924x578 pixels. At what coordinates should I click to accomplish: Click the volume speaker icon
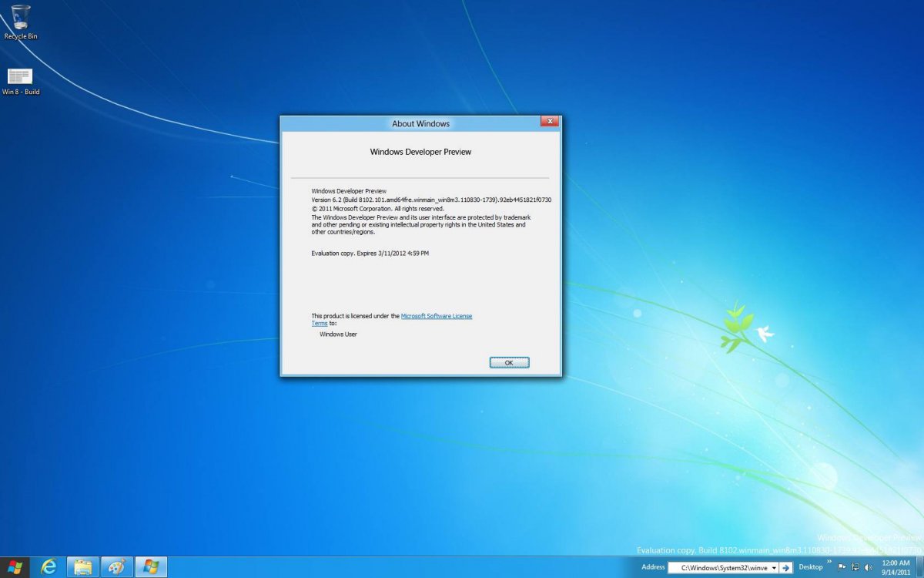(x=869, y=567)
